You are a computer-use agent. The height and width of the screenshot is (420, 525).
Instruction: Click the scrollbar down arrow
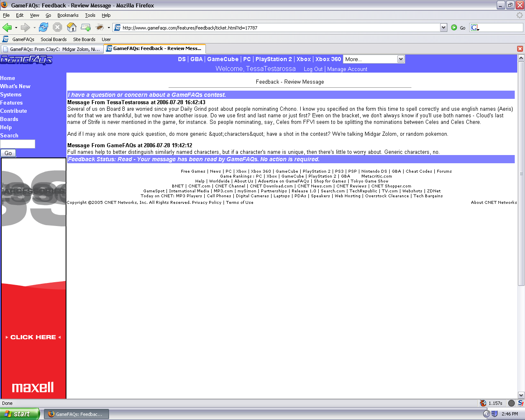tap(521, 395)
